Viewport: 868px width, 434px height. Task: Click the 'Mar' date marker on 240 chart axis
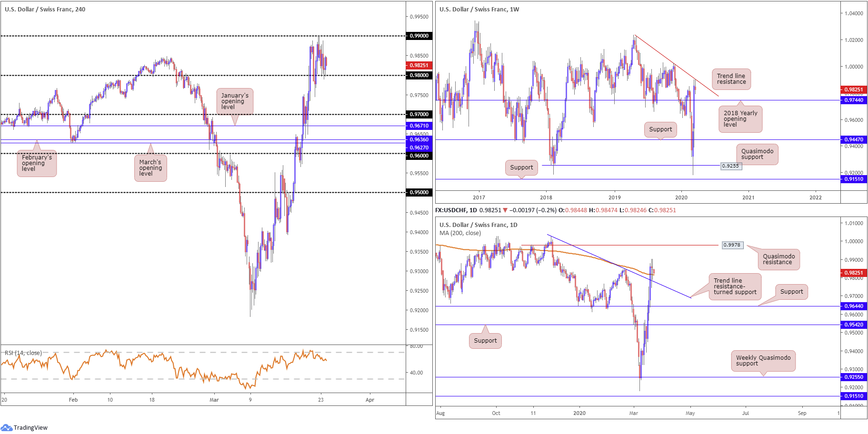tap(214, 400)
